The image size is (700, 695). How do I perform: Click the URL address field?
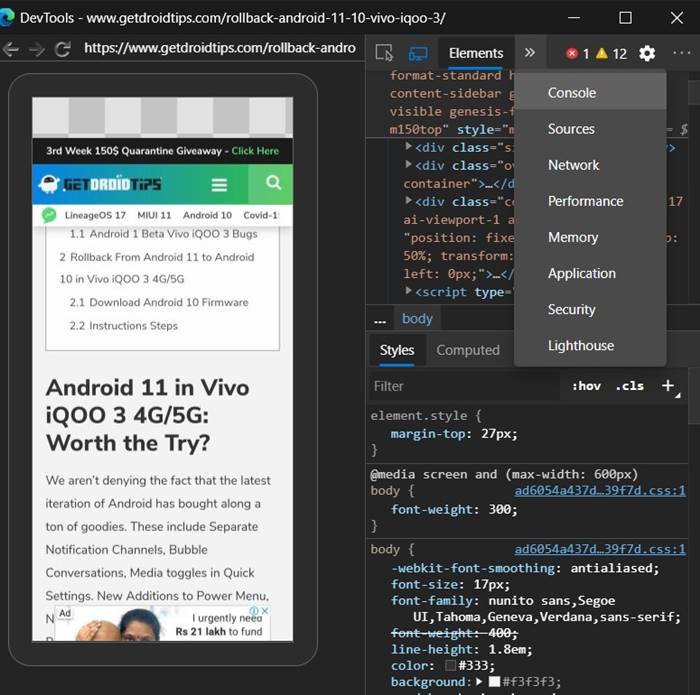pos(220,48)
